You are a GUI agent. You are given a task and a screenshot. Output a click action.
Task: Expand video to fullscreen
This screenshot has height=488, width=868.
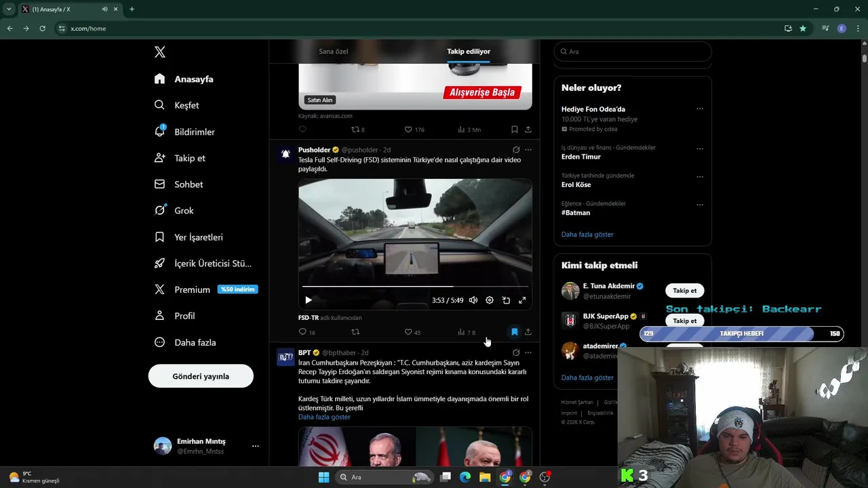pyautogui.click(x=522, y=300)
